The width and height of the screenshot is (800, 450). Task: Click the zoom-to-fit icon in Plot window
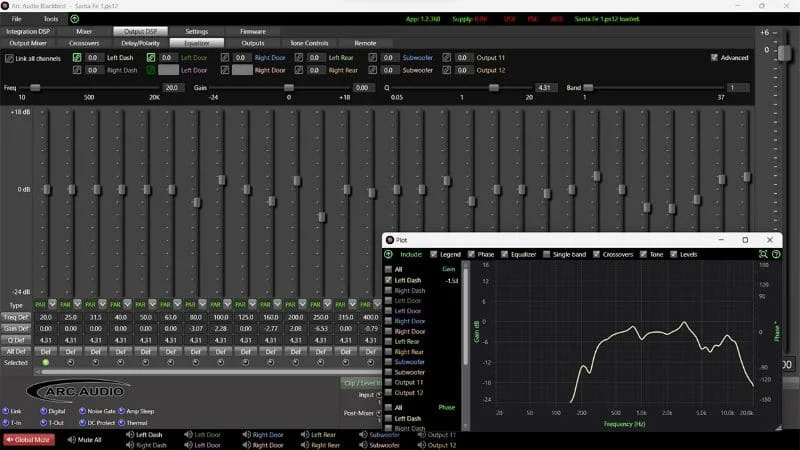coord(763,254)
